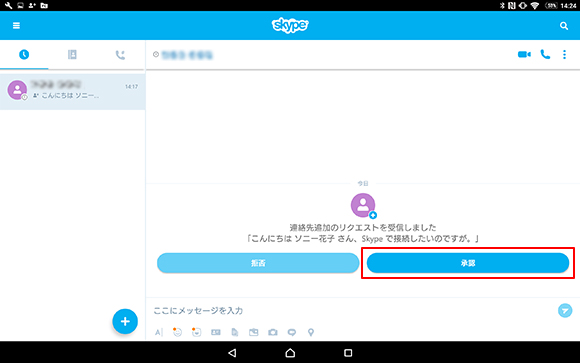Switch to the Contacts tab
Image resolution: width=580 pixels, height=363 pixels.
tap(72, 55)
